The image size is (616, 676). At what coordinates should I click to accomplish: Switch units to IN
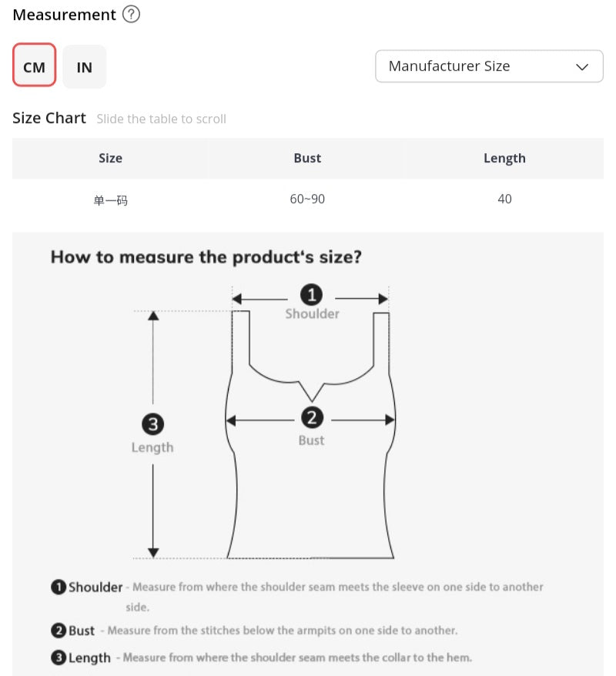(85, 67)
